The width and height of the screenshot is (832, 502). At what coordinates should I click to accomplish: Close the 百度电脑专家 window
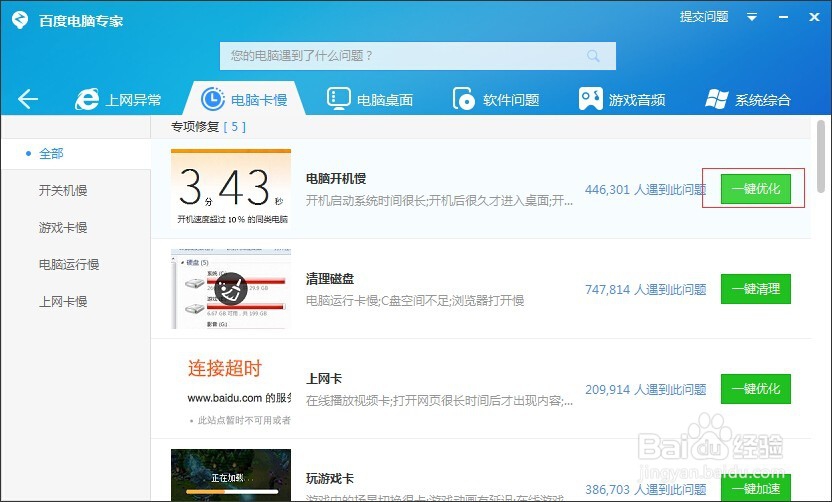(814, 18)
